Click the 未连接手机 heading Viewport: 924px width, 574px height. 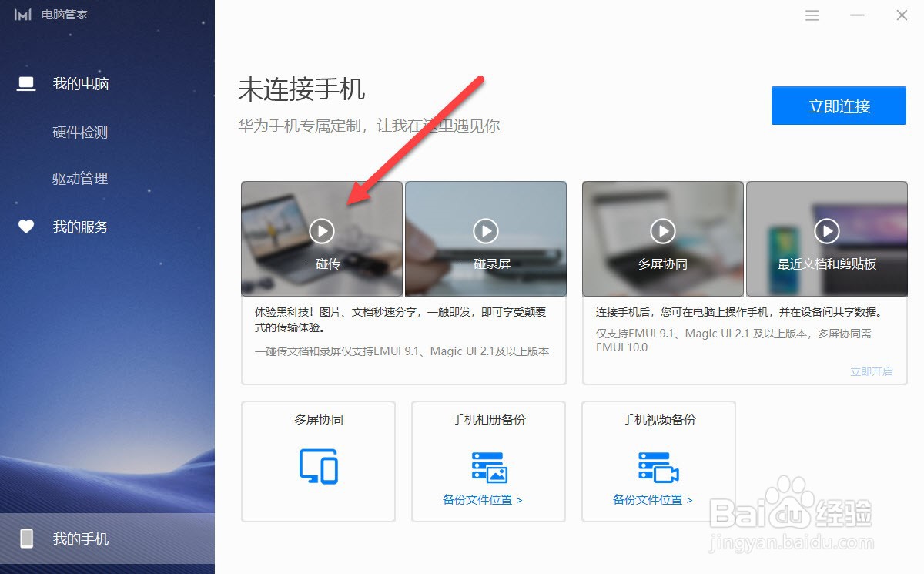click(x=302, y=89)
